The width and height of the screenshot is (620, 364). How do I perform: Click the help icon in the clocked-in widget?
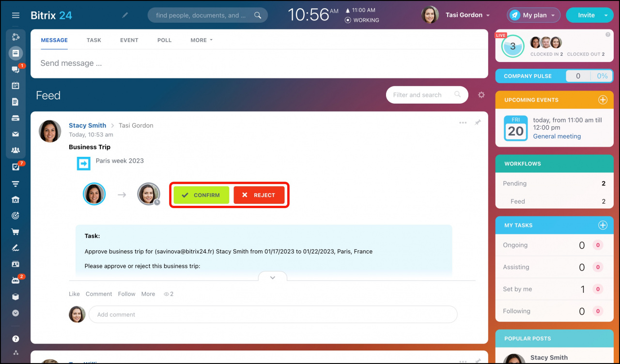[608, 35]
